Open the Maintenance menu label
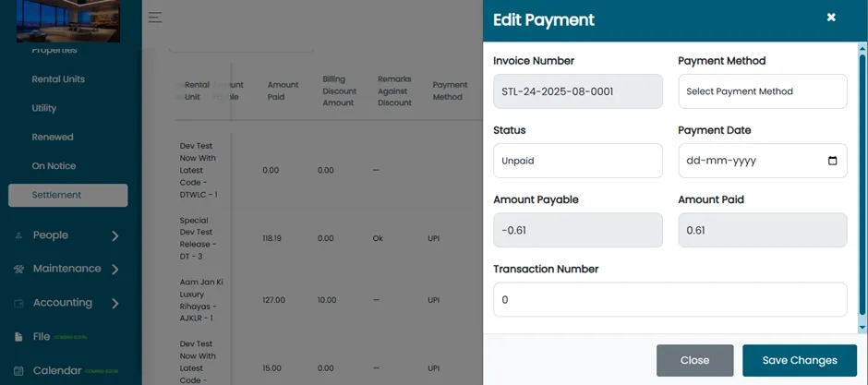The width and height of the screenshot is (868, 385). point(67,269)
